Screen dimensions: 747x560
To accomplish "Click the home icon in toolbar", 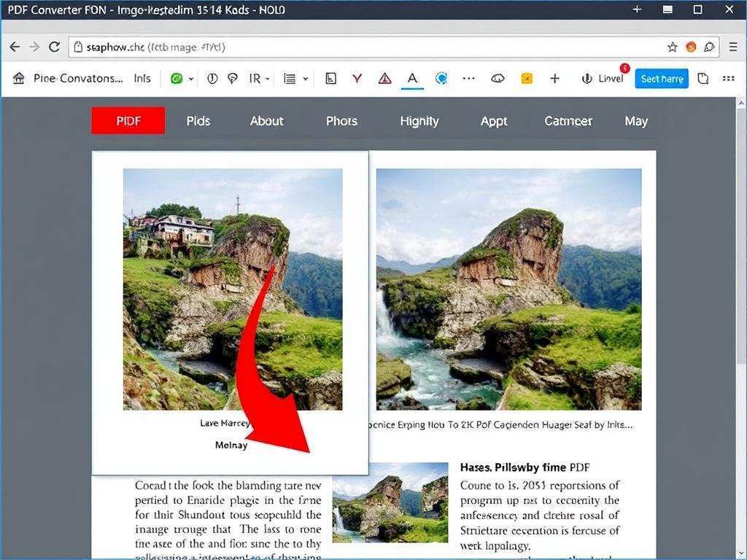I will 18,78.
